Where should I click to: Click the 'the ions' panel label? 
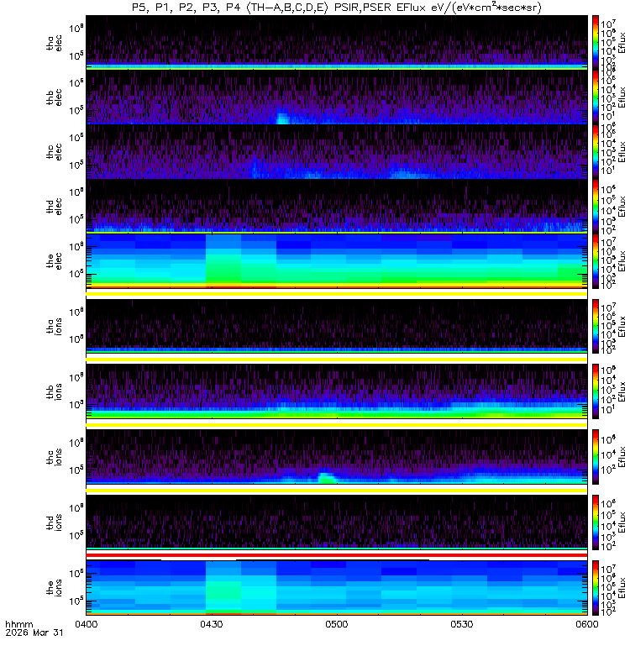coord(54,587)
